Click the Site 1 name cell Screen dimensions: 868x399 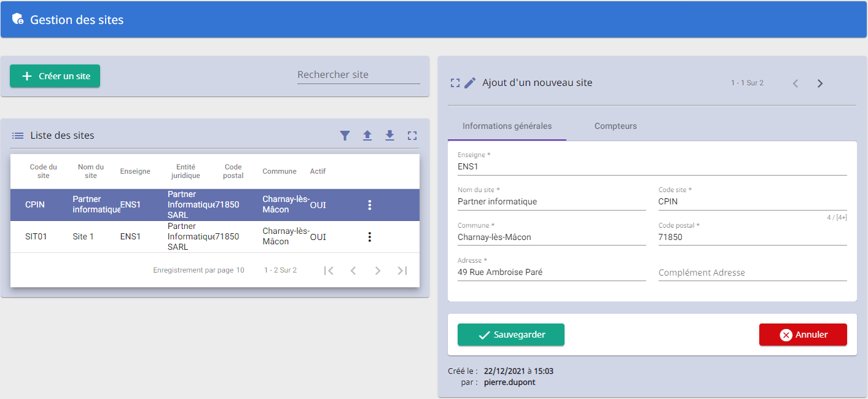coord(83,237)
